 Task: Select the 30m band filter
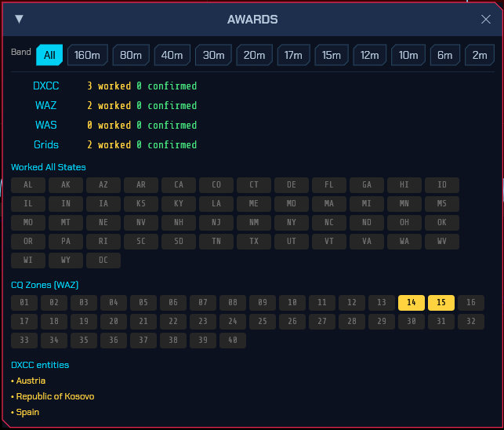(x=213, y=55)
